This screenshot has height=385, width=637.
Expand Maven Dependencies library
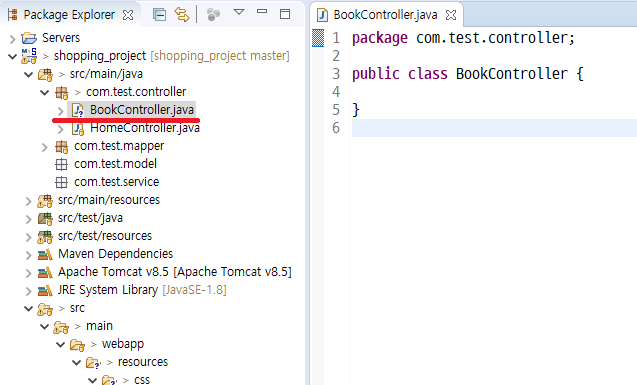28,255
